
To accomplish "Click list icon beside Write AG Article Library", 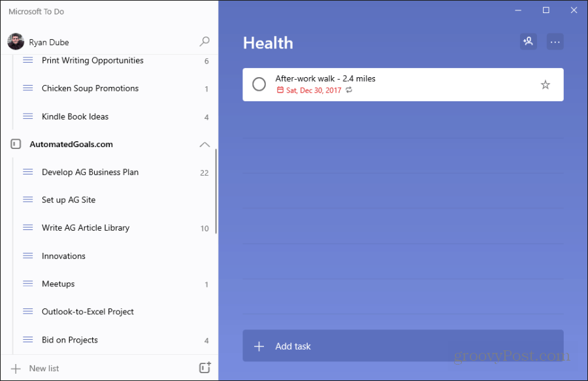I will 27,227.
